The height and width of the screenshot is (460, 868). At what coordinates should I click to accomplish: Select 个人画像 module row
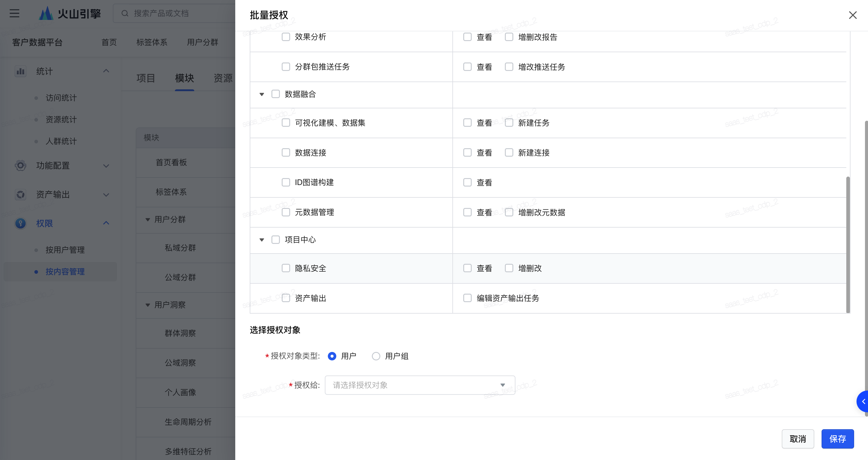pos(186,393)
